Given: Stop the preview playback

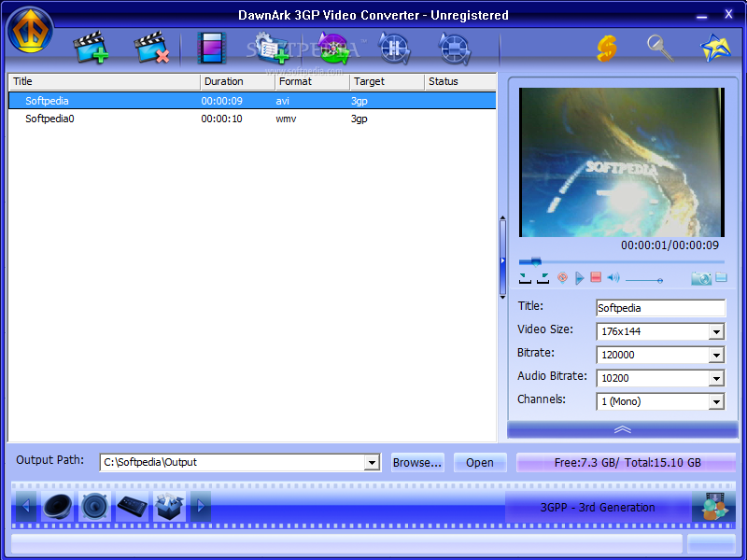Looking at the screenshot, I should click(596, 277).
